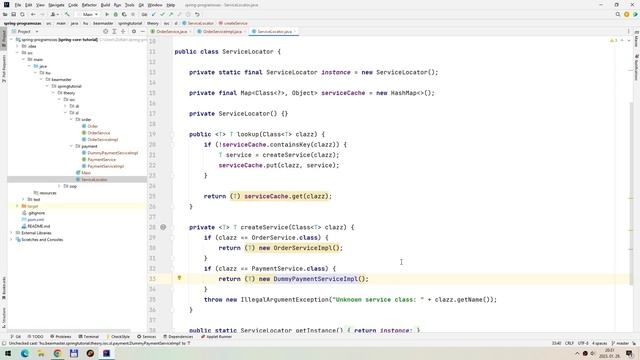
Task: Click the ServiceLocator breadcrumb in navigation bar
Action: 198,23
